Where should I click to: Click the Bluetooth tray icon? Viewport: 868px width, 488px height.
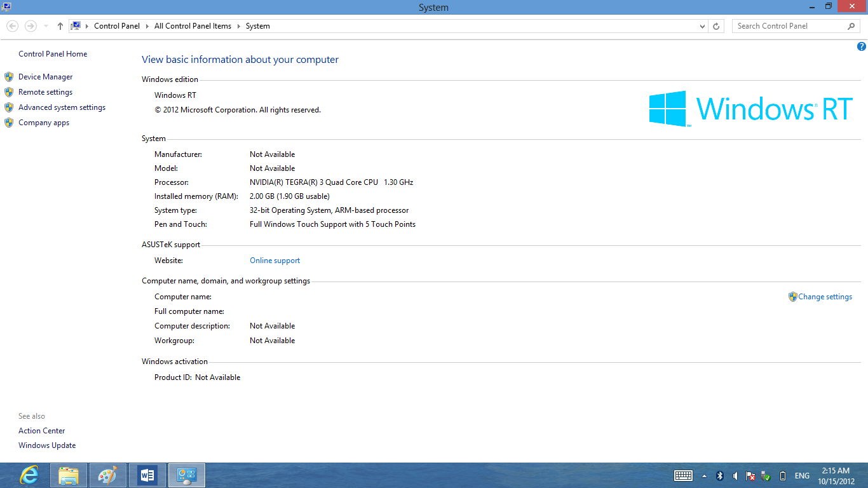pos(720,475)
